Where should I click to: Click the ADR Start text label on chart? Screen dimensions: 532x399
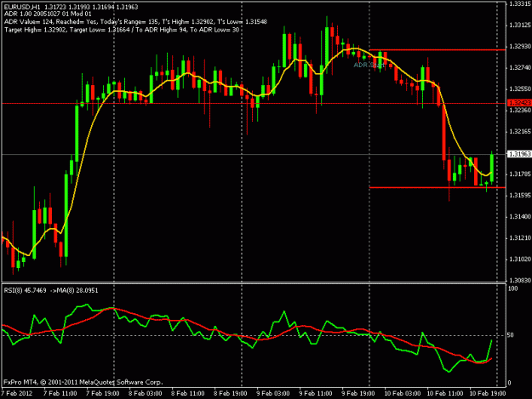click(369, 65)
